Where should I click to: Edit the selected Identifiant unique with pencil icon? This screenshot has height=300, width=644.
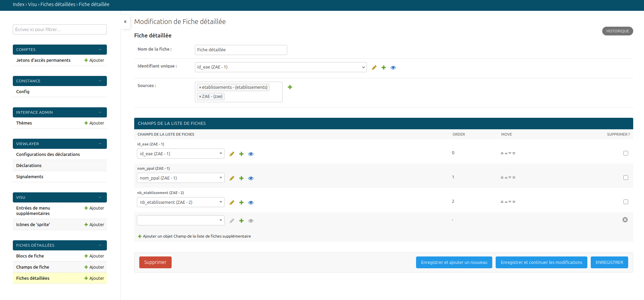[x=374, y=67]
